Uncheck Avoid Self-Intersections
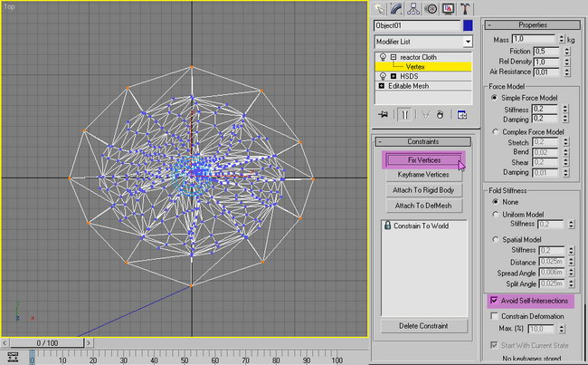The height and width of the screenshot is (365, 588). (x=493, y=300)
